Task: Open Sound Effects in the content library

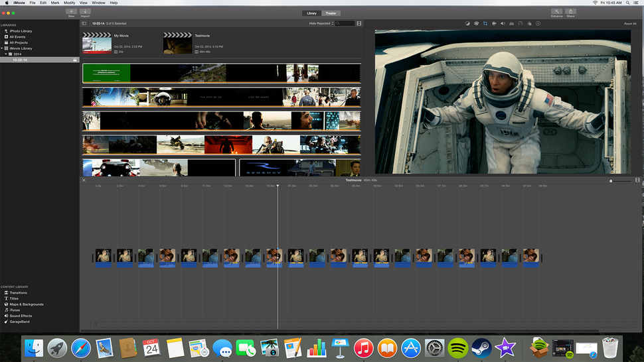Action: [21, 316]
